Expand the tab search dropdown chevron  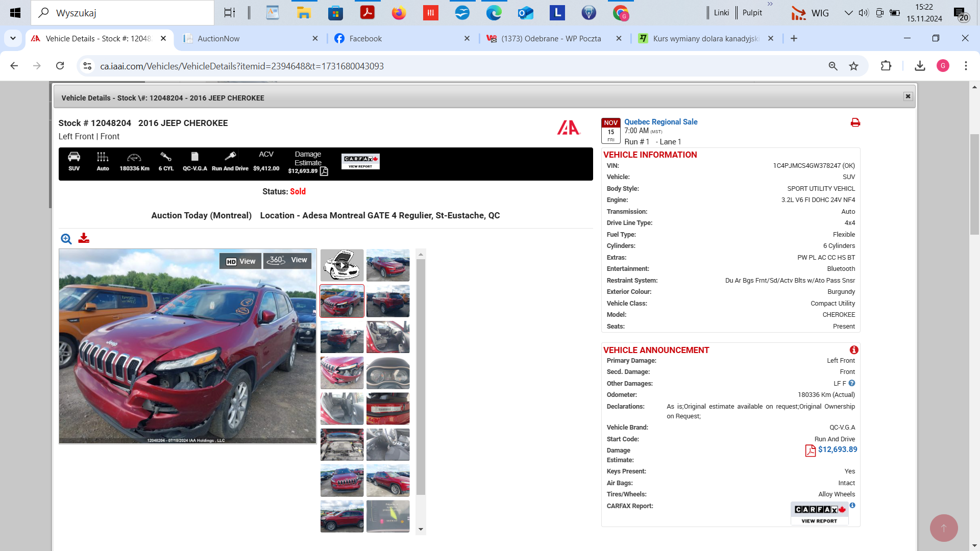pyautogui.click(x=13, y=38)
